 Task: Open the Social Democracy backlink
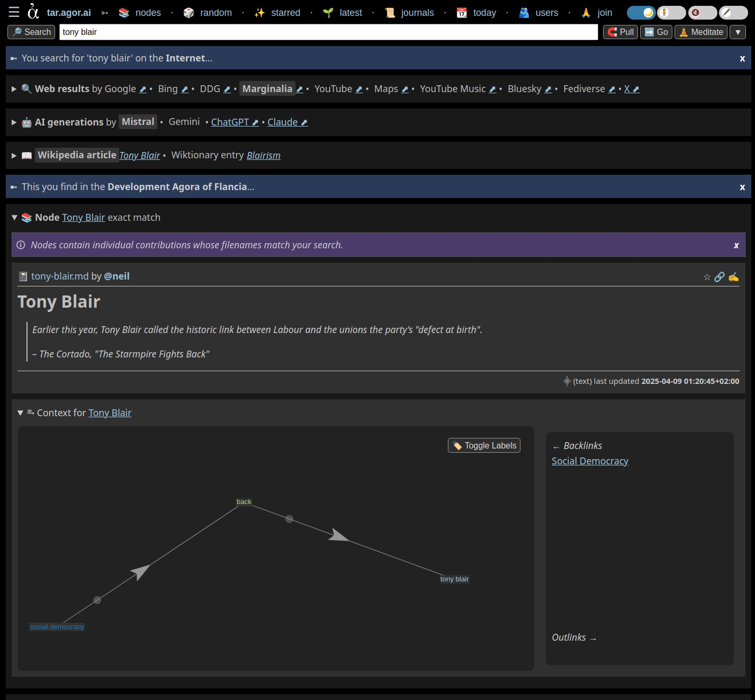[590, 461]
